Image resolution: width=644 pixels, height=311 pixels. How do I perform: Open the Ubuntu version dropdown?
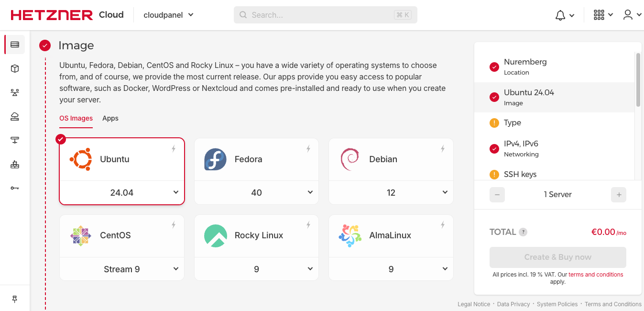121,192
